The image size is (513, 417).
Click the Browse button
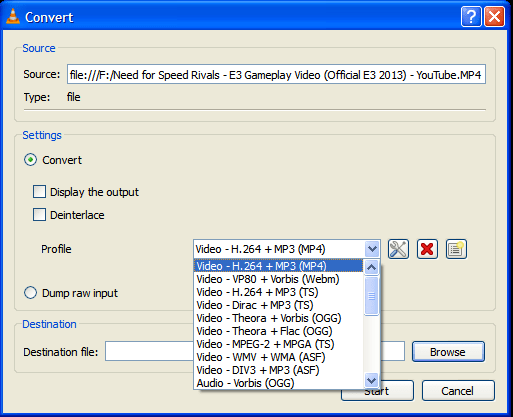(x=448, y=352)
